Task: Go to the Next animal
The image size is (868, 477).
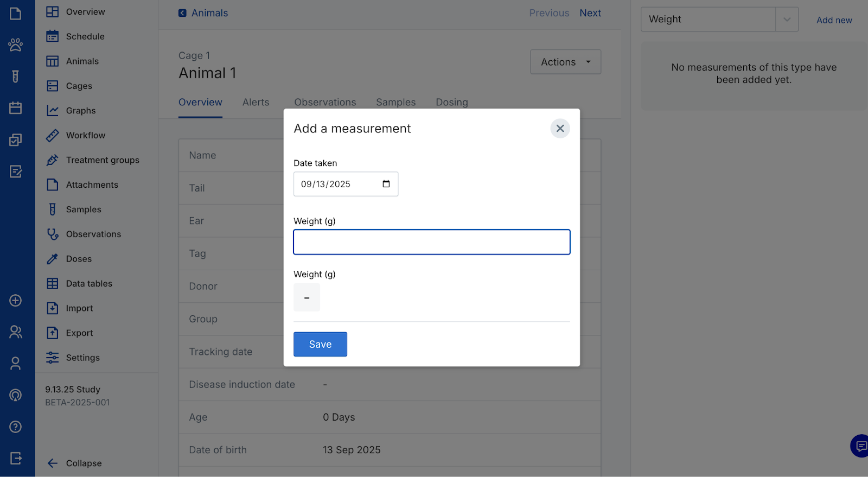Action: [x=590, y=13]
